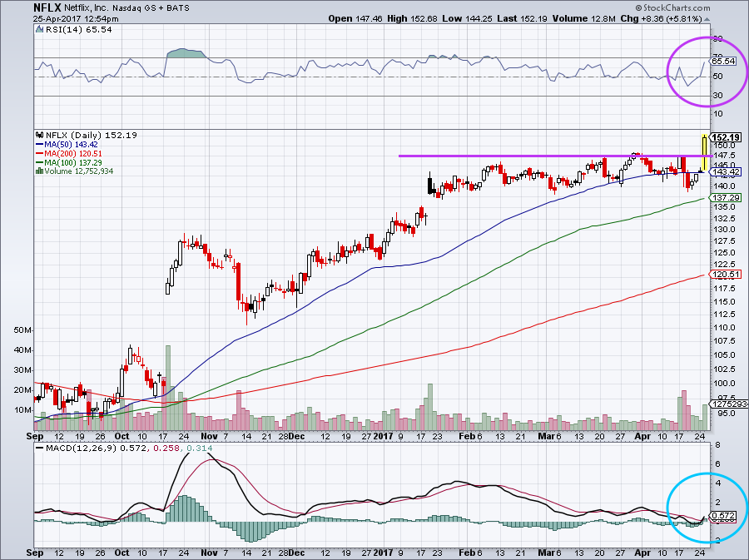Image resolution: width=749 pixels, height=560 pixels.
Task: Click the MACD(12,26,9) legend label
Action: [82, 448]
